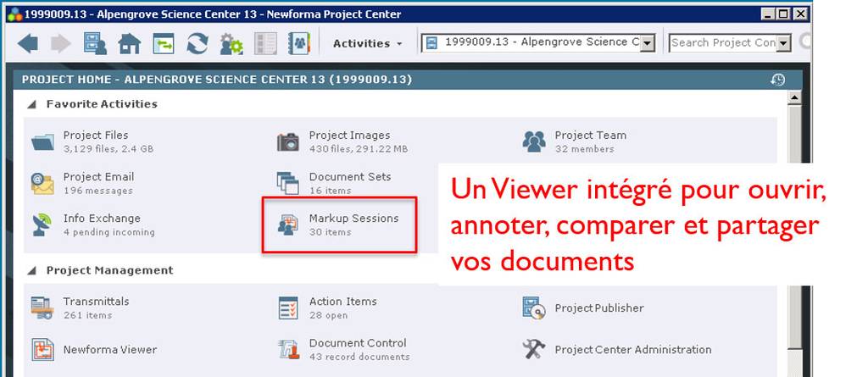Click the '261 items' text

pyautogui.click(x=87, y=315)
